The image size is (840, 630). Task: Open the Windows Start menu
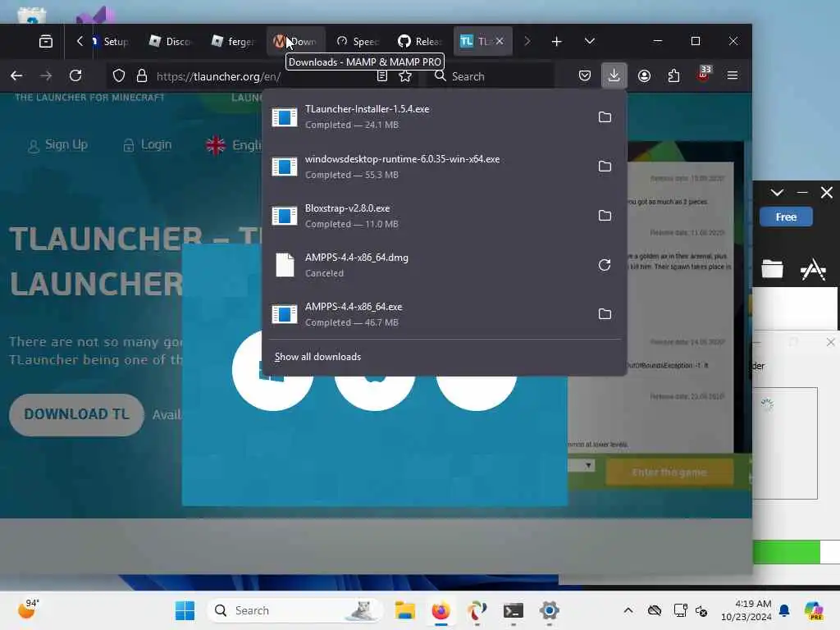point(185,610)
